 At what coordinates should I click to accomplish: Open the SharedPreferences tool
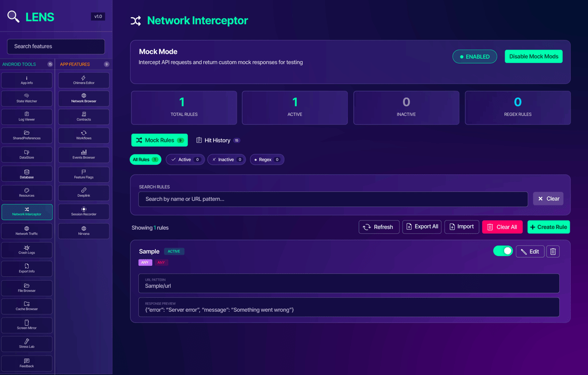(x=26, y=136)
